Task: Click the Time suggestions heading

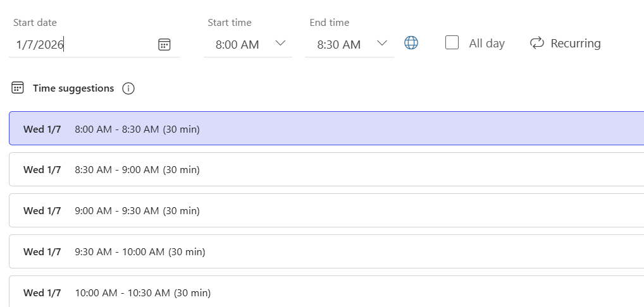Action: point(73,88)
